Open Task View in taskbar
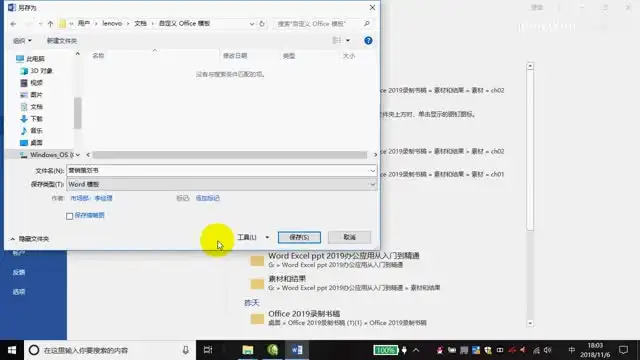This screenshot has width=640, height=360. 208,350
